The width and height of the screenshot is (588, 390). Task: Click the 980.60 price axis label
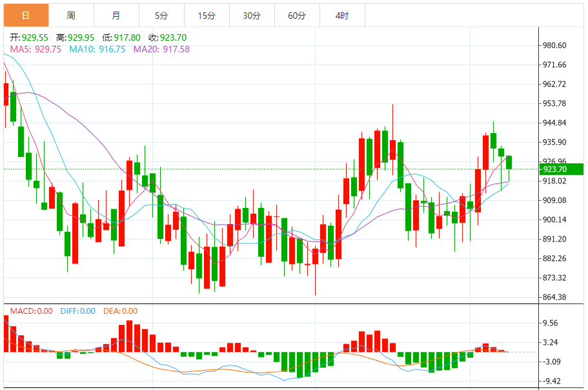(x=554, y=45)
